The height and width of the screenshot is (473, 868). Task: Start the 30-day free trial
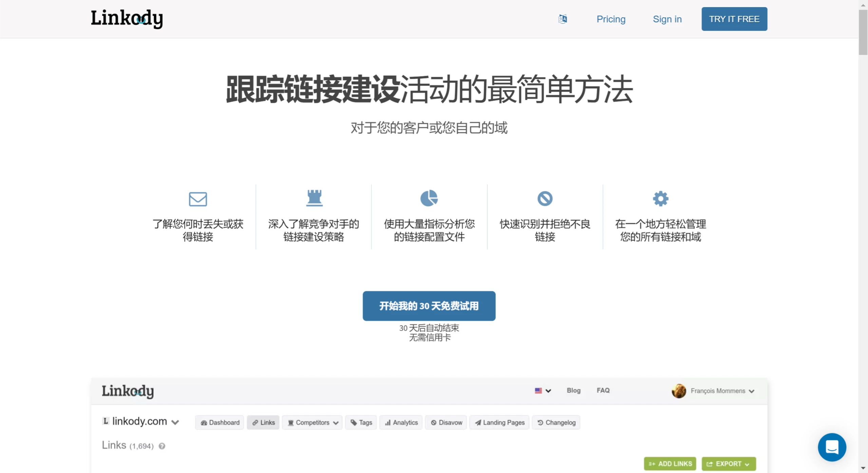click(429, 305)
